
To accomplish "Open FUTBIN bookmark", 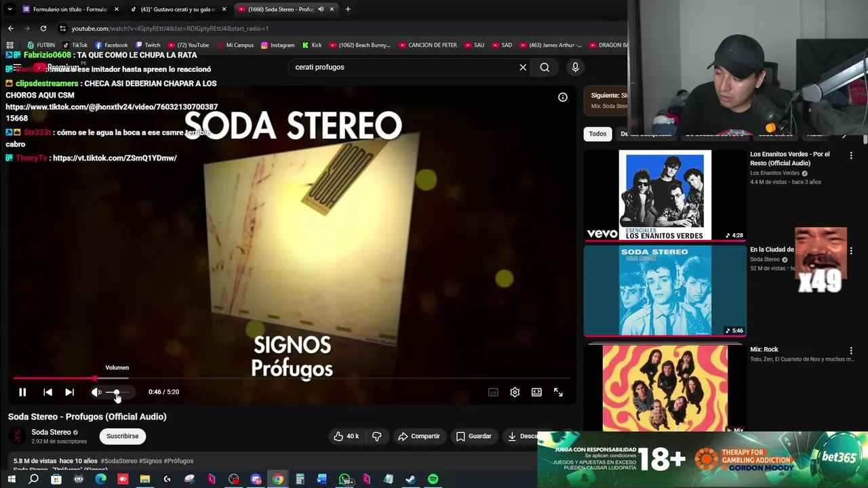I will tap(41, 45).
